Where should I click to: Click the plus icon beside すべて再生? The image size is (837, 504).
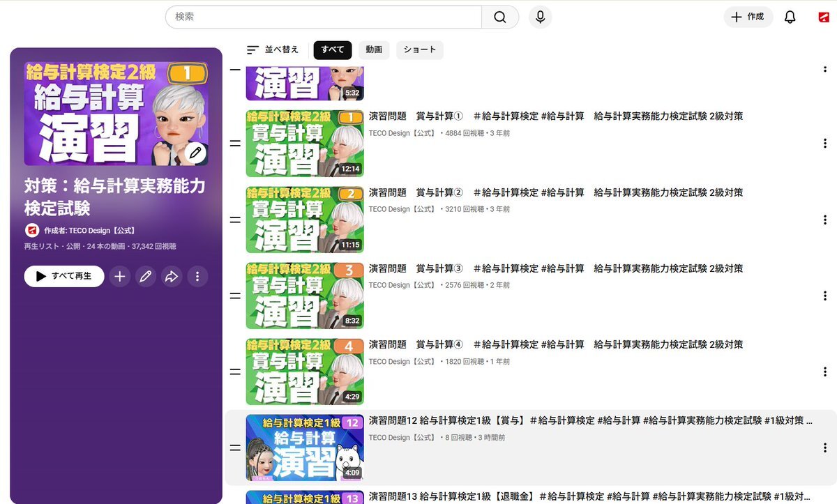[x=120, y=277]
